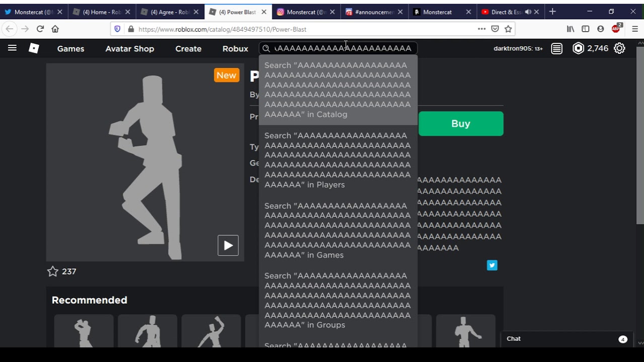Viewport: 644px width, 362px height.
Task: Click the Adblock Plus extension icon
Action: click(616, 29)
